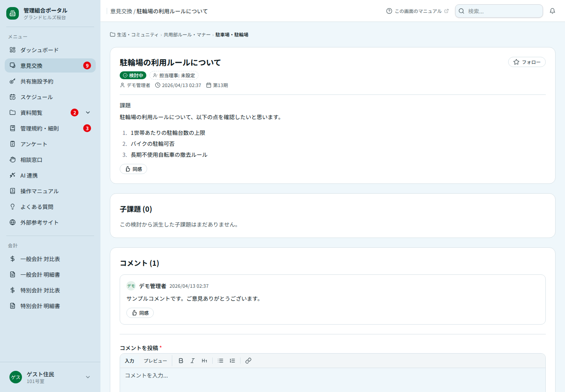Click the 共用部ルール・マナー breadcrumb
Image resolution: width=565 pixels, height=392 pixels.
[187, 34]
